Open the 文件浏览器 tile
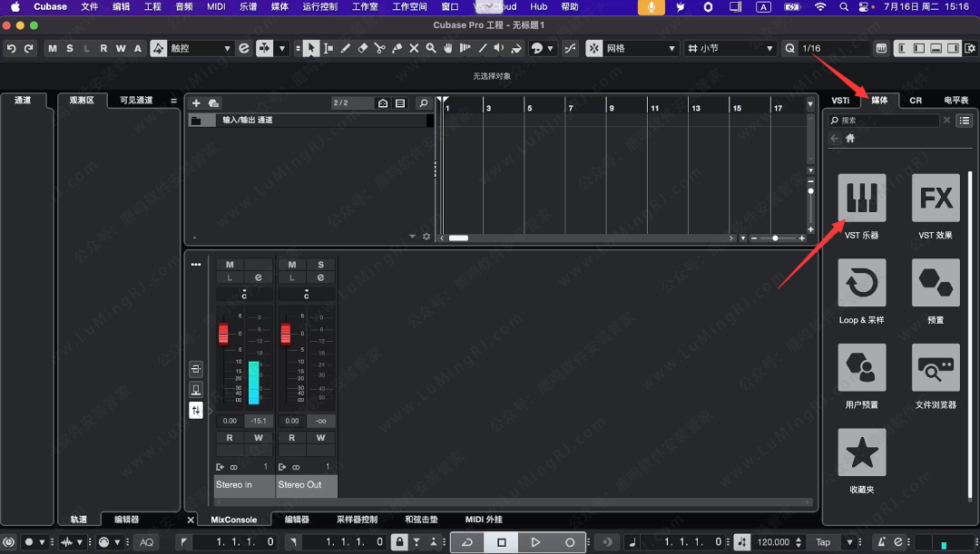This screenshot has height=554, width=980. coord(935,367)
